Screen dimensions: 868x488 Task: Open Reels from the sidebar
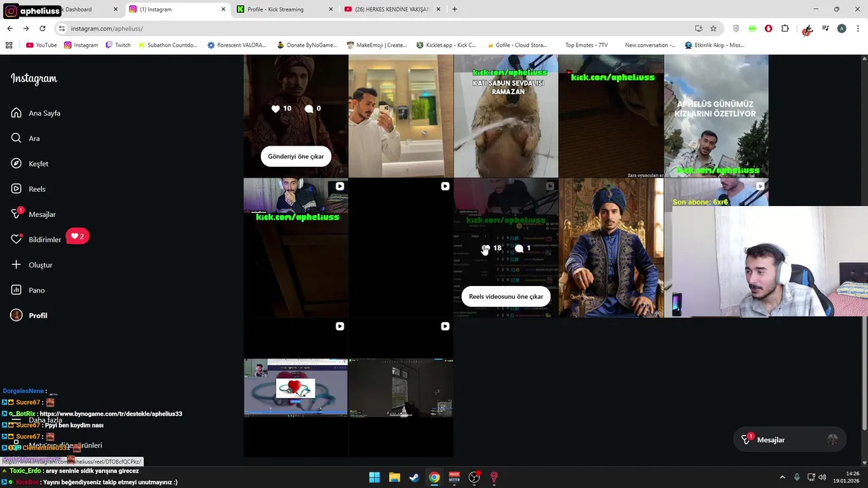[28, 189]
